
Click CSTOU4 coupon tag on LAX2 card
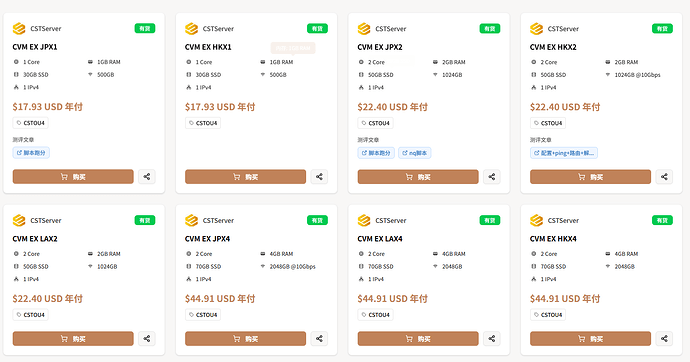(30, 315)
